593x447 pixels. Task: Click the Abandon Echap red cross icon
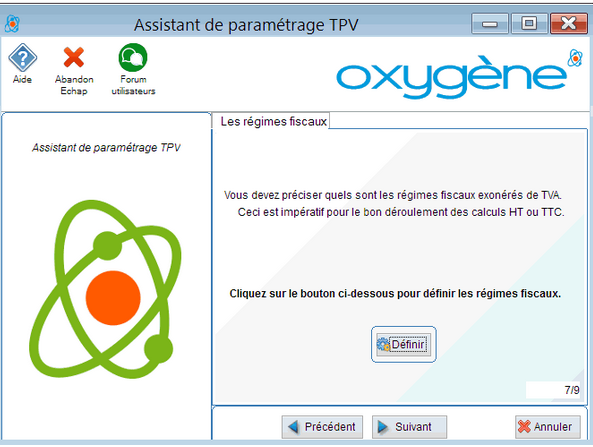[x=74, y=57]
